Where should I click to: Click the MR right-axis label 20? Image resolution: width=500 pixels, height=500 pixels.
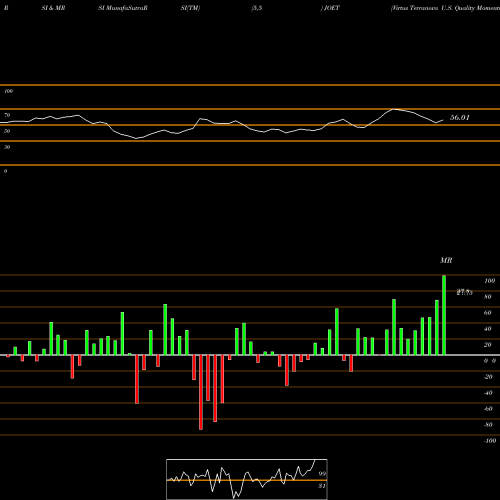tap(488, 345)
